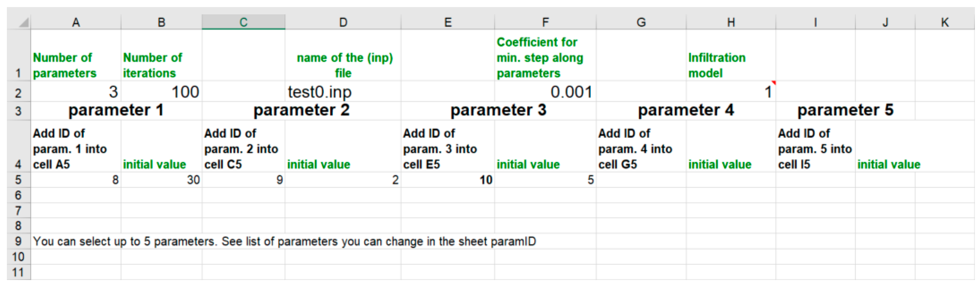
Task: Click the select-all corner triangle
Action: click(x=24, y=23)
